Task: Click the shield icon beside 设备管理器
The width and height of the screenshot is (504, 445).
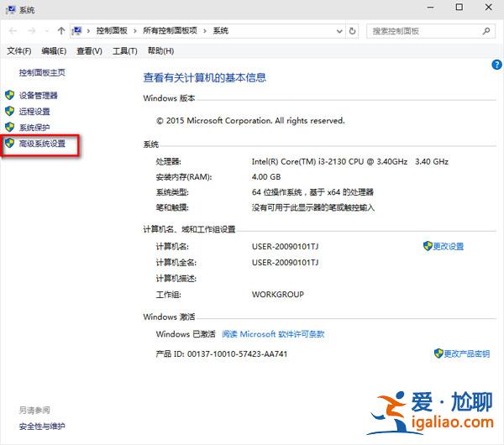Action: pos(9,95)
